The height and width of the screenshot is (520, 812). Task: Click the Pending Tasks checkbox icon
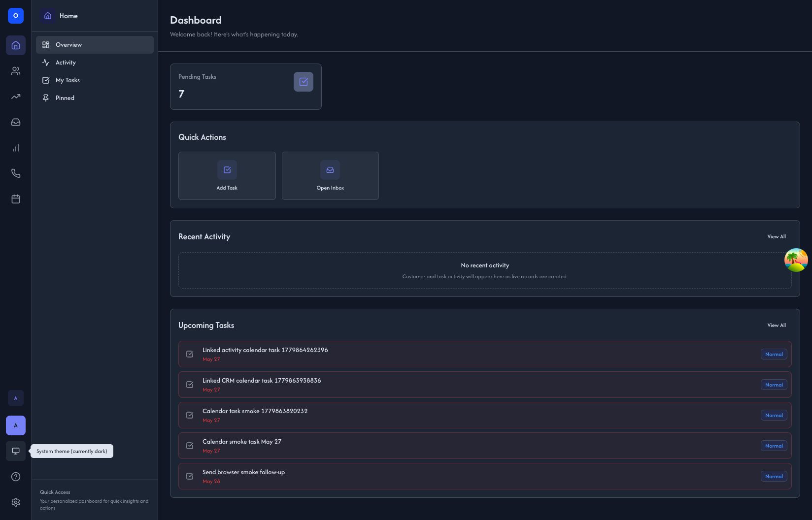pos(304,82)
